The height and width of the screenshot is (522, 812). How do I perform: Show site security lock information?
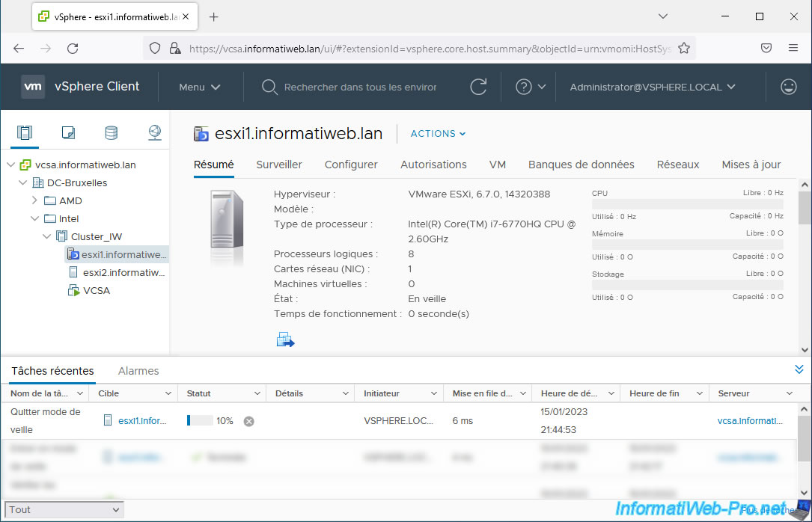[x=175, y=48]
